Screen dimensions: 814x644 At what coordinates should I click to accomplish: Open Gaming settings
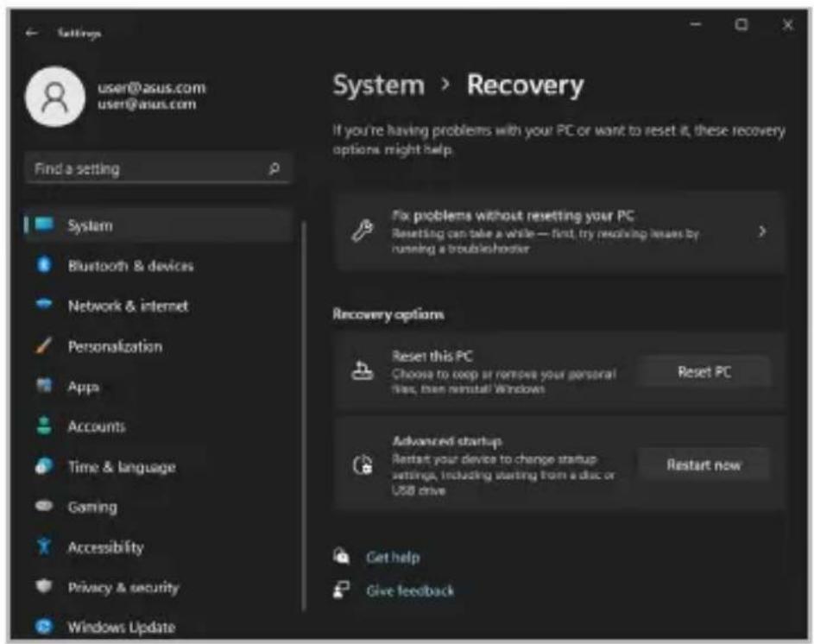158,507
